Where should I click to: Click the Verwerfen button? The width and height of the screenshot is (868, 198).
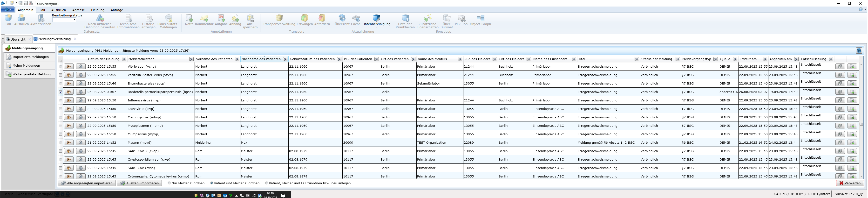click(x=849, y=183)
